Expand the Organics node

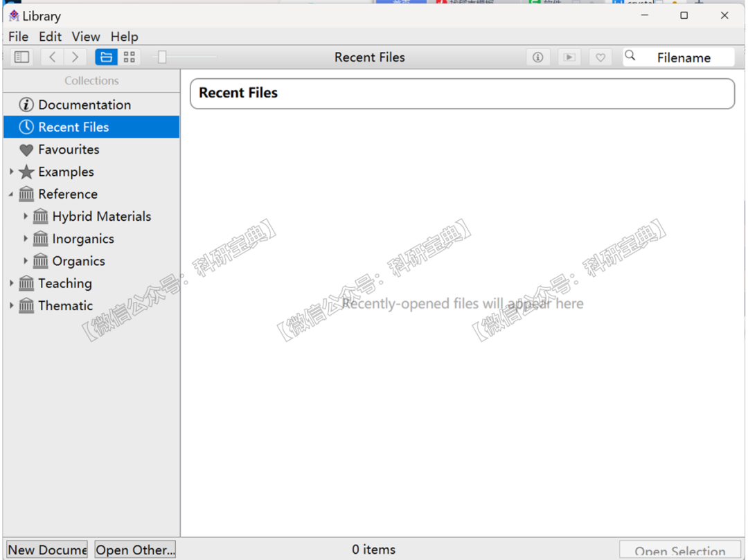[26, 261]
